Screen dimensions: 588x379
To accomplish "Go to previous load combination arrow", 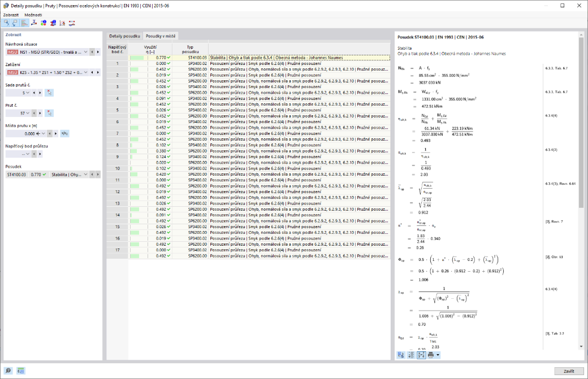I will click(x=92, y=72).
